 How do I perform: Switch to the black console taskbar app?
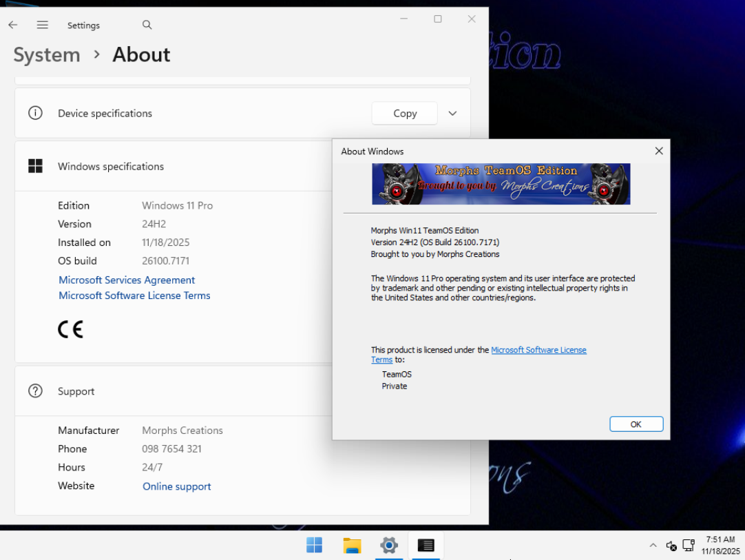426,546
